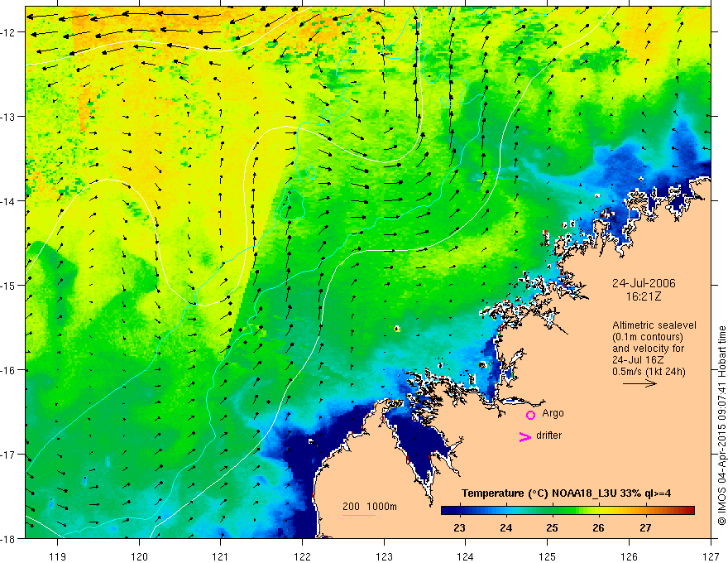Click the '16:21Z' time text
The height and width of the screenshot is (563, 728).
point(644,296)
